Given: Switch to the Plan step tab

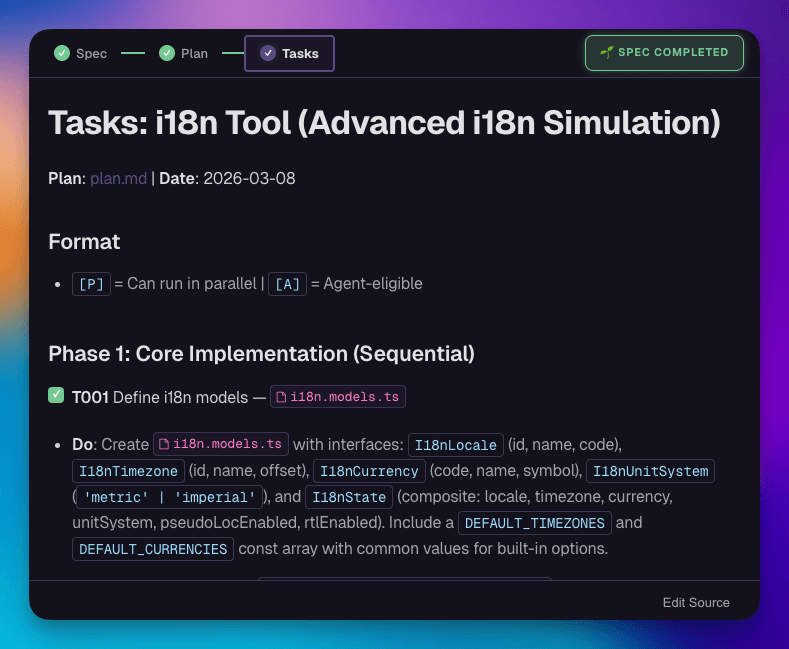Looking at the screenshot, I should pos(194,53).
